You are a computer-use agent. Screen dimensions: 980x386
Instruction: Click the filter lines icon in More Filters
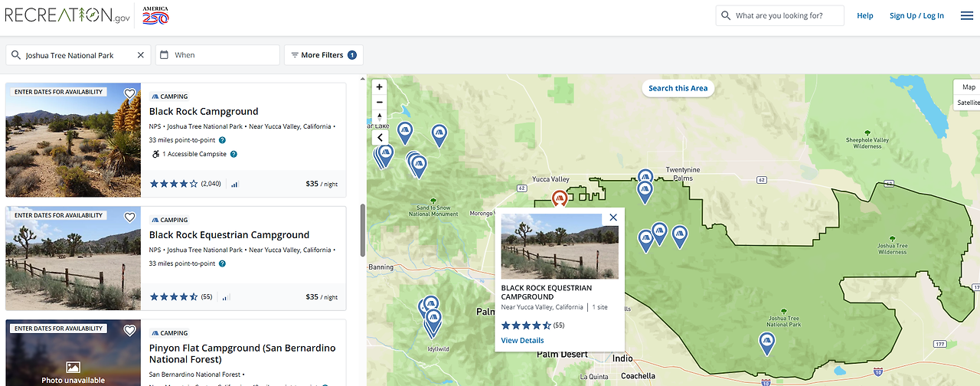tap(295, 55)
